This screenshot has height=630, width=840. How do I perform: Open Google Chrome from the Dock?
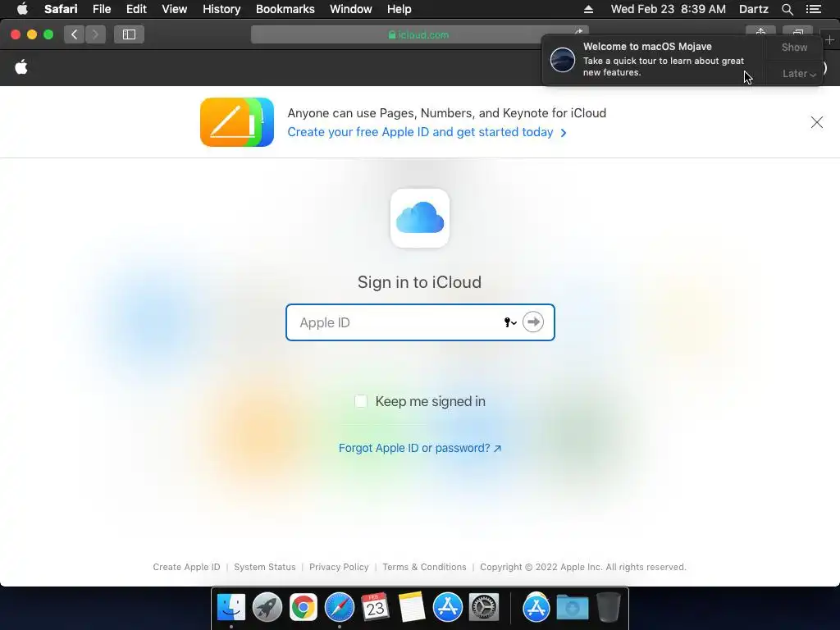tap(304, 608)
